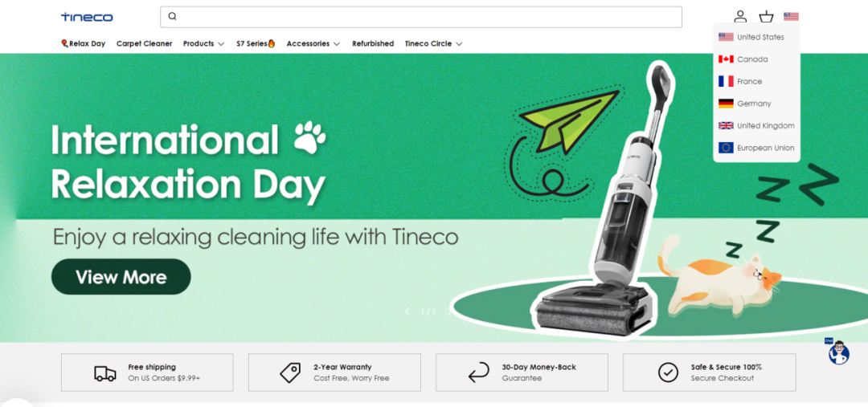This screenshot has width=868, height=407.
Task: Click the 2-Year Warranty tag icon
Action: [x=290, y=372]
